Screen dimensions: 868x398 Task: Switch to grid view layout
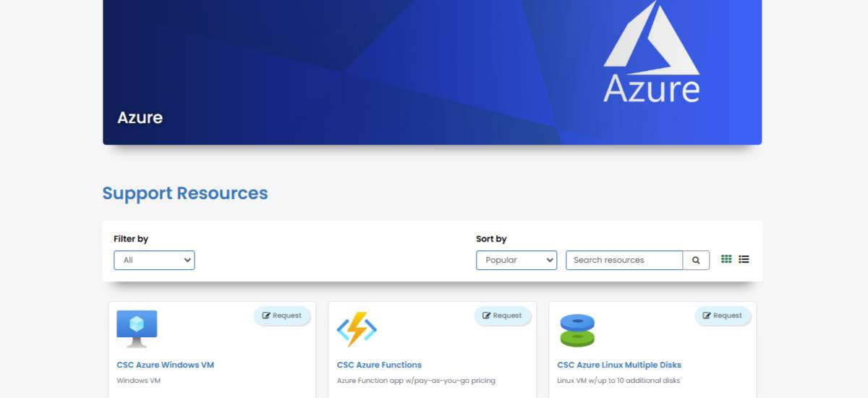point(726,259)
